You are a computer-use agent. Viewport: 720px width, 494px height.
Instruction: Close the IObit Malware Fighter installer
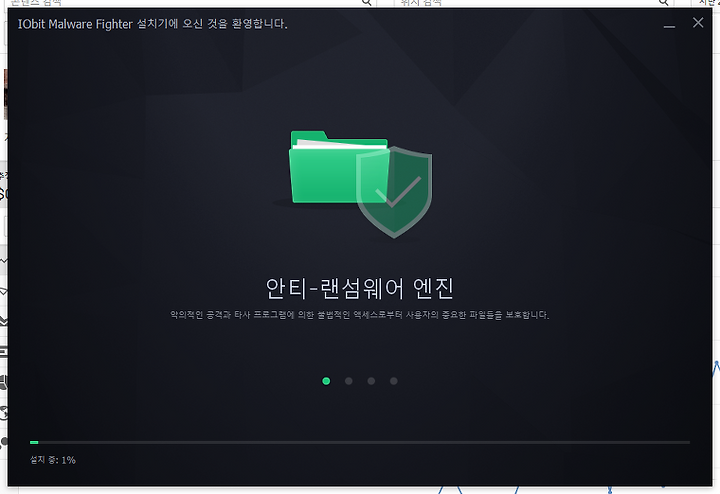[x=698, y=22]
